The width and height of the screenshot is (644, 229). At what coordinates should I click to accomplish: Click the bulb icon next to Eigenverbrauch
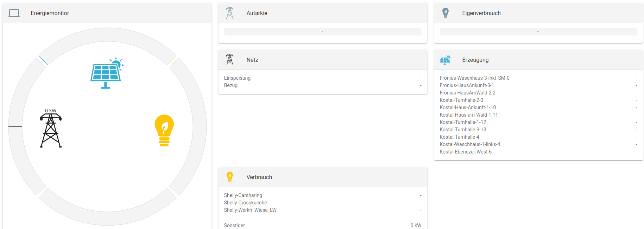446,13
